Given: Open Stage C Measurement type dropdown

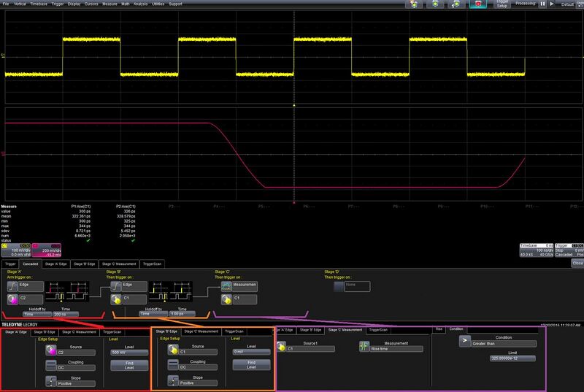Looking at the screenshot, I should point(245,286).
